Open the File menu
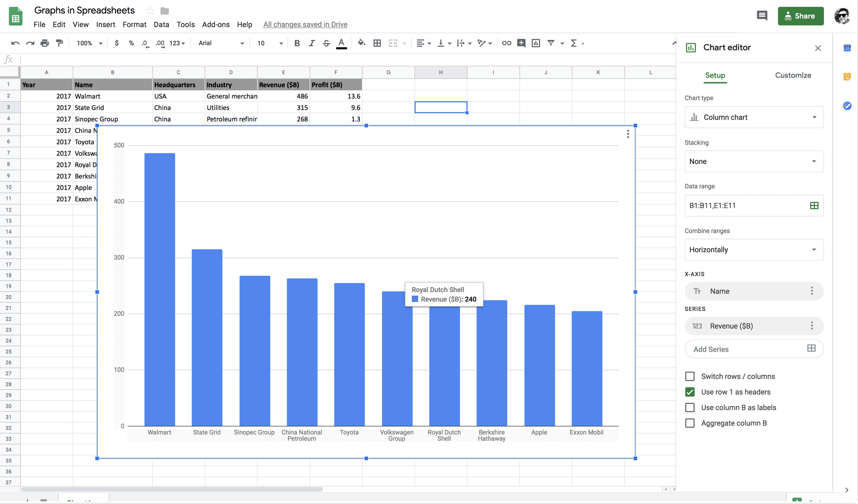Viewport: 858px width, 504px height. [x=39, y=25]
